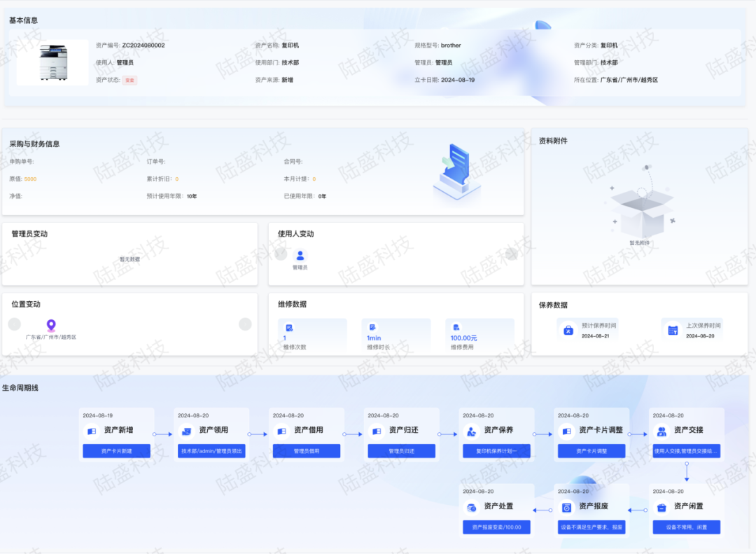Click the 管理员 user avatar in 使用人变动
Viewport: 756px width, 554px height.
(x=300, y=255)
